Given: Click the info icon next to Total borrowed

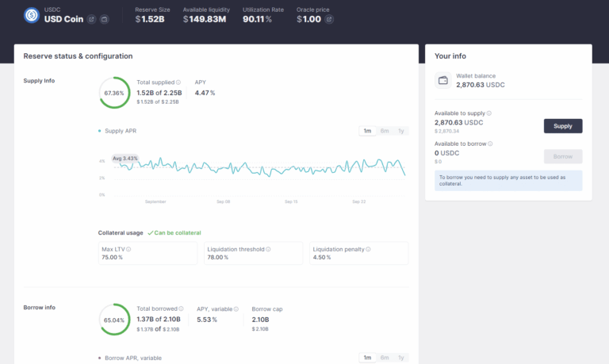Looking at the screenshot, I should coord(180,308).
